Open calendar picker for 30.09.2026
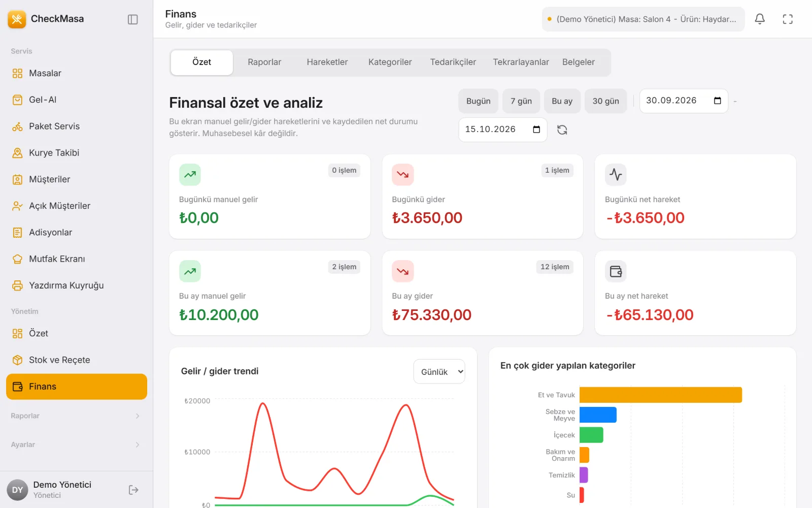Screen dimensions: 812x508 click(718, 101)
